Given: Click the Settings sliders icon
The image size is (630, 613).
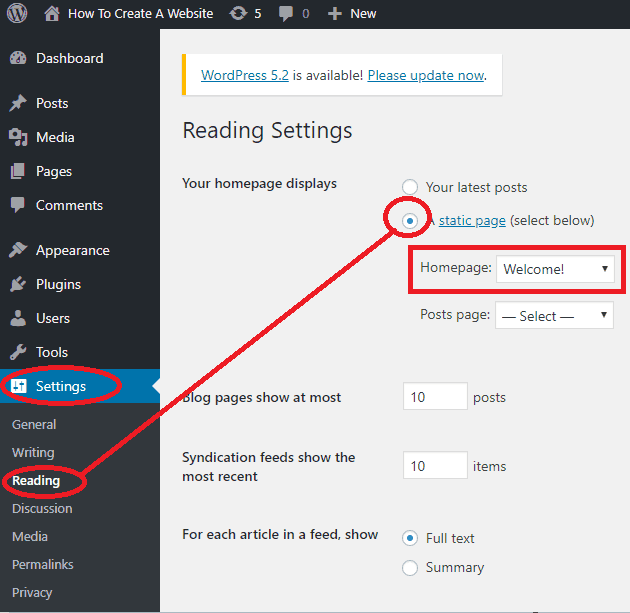Looking at the screenshot, I should pyautogui.click(x=18, y=386).
